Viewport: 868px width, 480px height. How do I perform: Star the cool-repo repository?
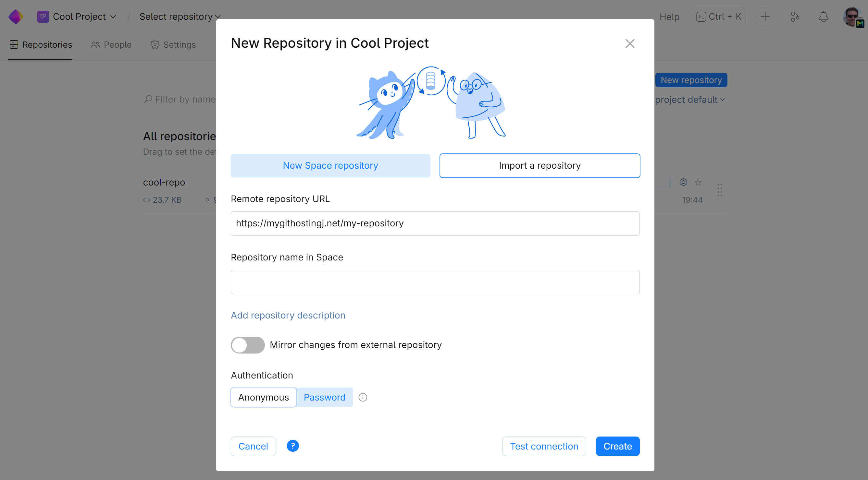(698, 182)
